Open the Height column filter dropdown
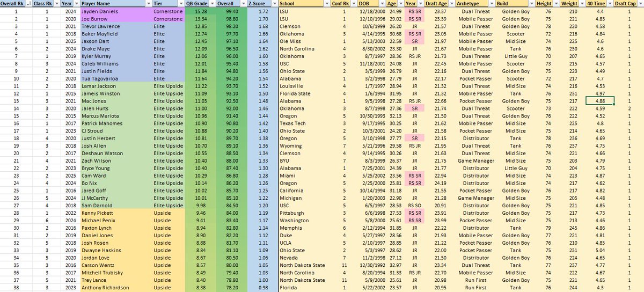644x292 pixels. tap(558, 3)
